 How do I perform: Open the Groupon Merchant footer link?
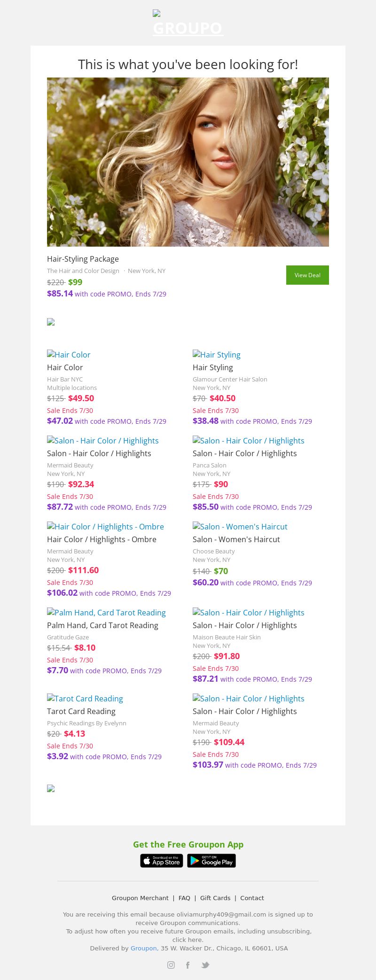point(140,898)
